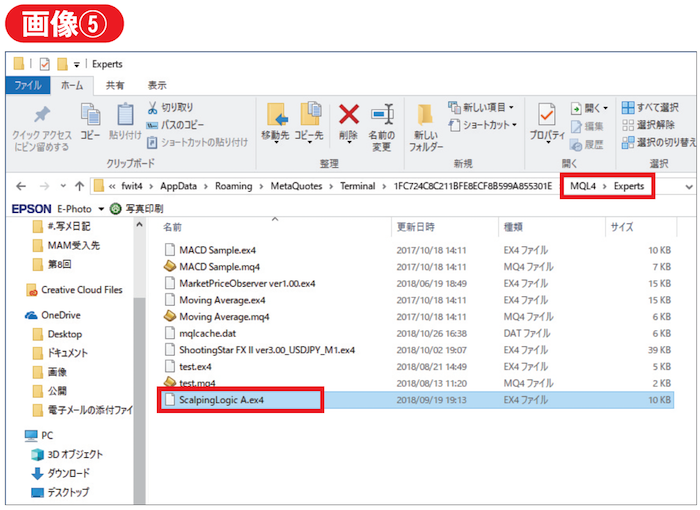The width and height of the screenshot is (700, 510).
Task: Click the Paste (貼り付け) ribbon icon
Action: click(x=125, y=114)
